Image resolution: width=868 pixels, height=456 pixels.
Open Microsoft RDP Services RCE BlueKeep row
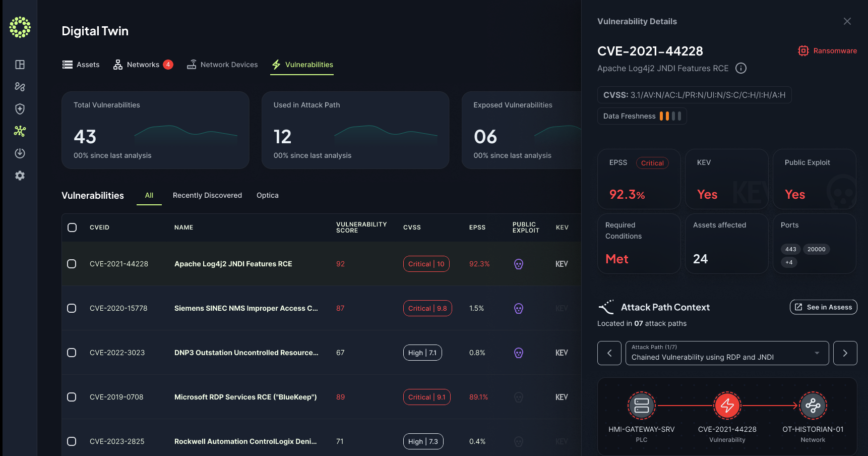coord(245,397)
